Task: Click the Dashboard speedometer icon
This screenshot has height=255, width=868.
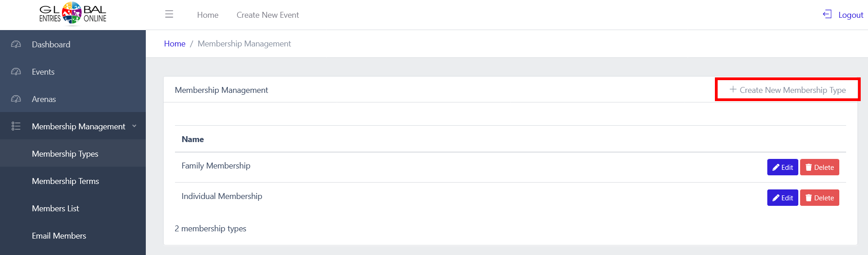Action: (16, 45)
